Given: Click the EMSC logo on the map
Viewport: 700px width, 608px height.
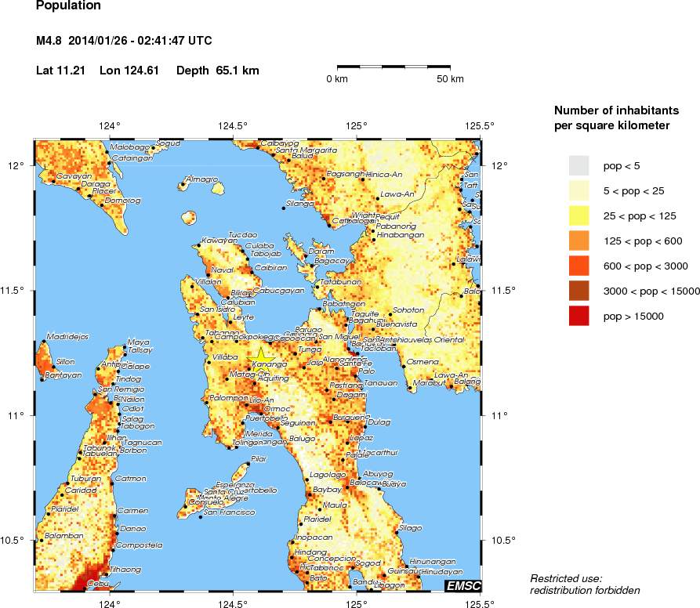Looking at the screenshot, I should tap(462, 585).
